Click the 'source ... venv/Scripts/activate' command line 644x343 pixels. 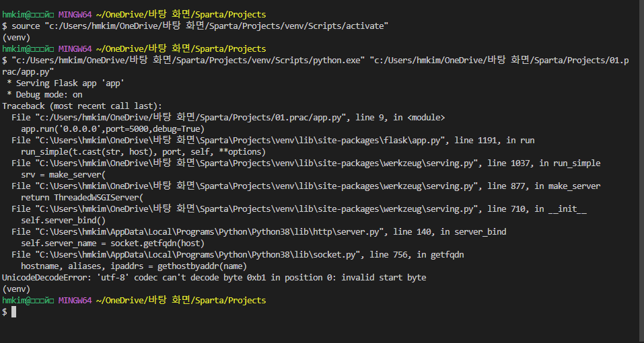pyautogui.click(x=196, y=26)
